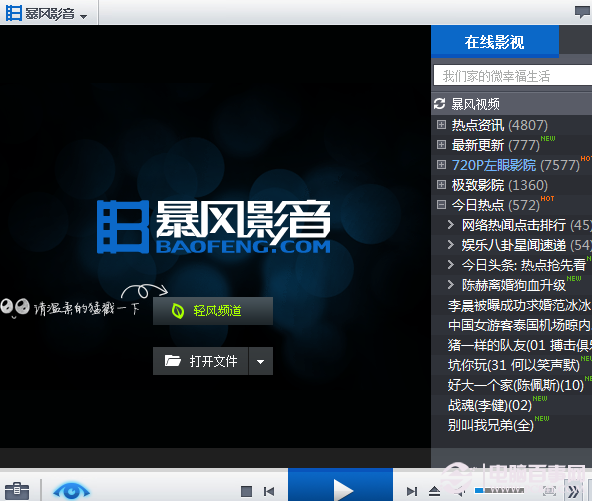The width and height of the screenshot is (592, 501).
Task: Stop playback with the square button
Action: [x=246, y=491]
